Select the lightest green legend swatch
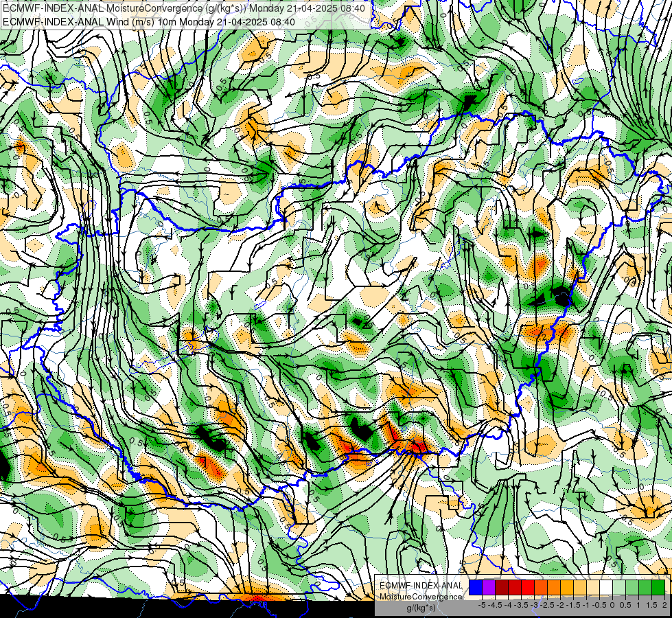 619,587
